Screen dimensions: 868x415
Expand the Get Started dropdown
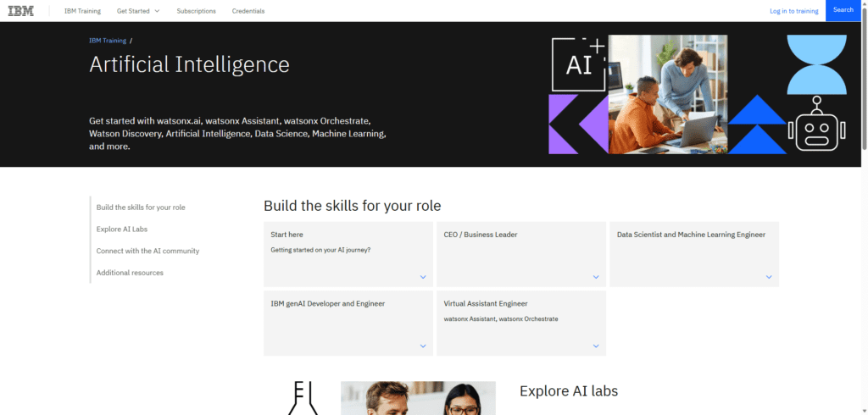coord(138,11)
